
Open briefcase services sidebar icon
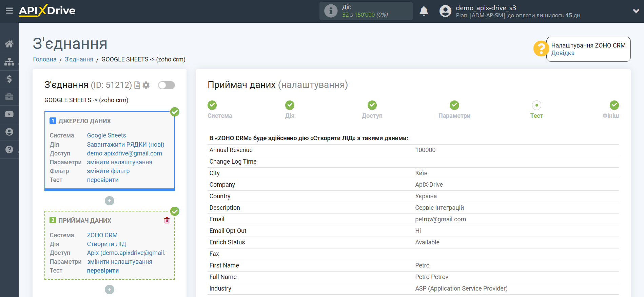click(x=9, y=97)
